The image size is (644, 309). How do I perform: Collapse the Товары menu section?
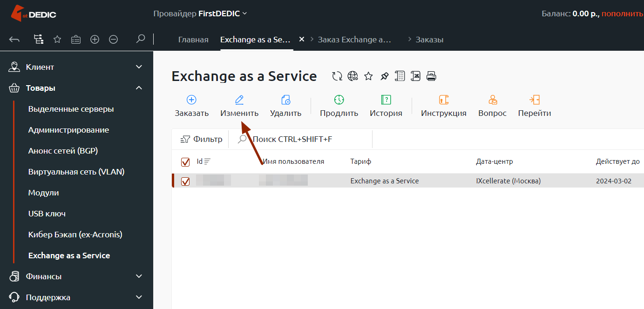(x=76, y=88)
